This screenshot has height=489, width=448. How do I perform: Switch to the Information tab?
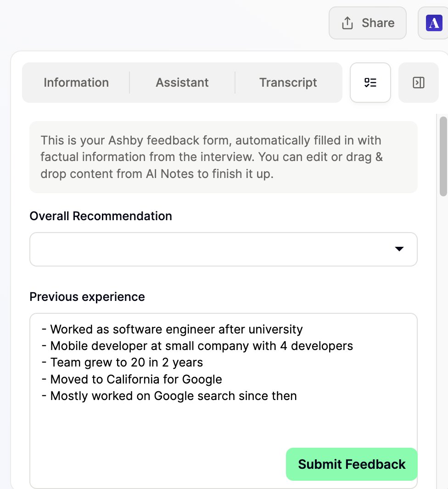pos(76,83)
